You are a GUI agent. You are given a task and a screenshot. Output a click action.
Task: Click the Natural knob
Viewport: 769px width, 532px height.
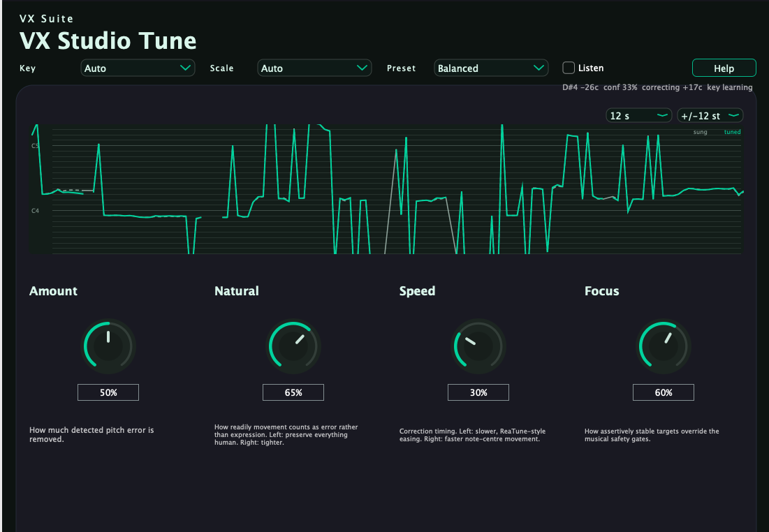pyautogui.click(x=293, y=346)
